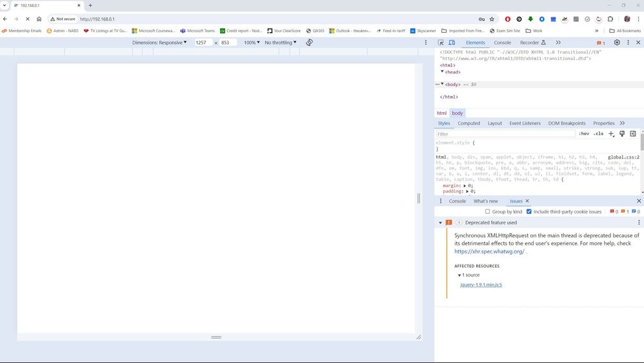Open the Chrome profile avatar
This screenshot has height=363, width=644.
(x=627, y=19)
